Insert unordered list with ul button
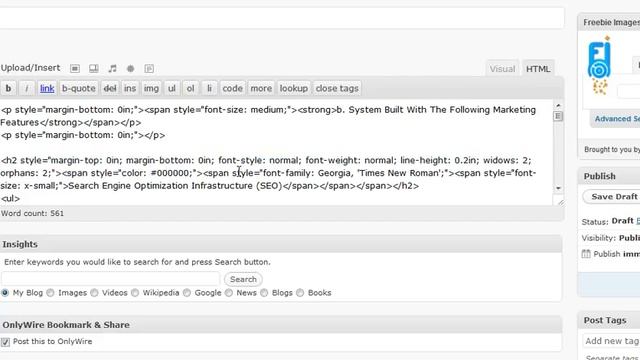Viewport: 640px width, 360px height. [171, 88]
